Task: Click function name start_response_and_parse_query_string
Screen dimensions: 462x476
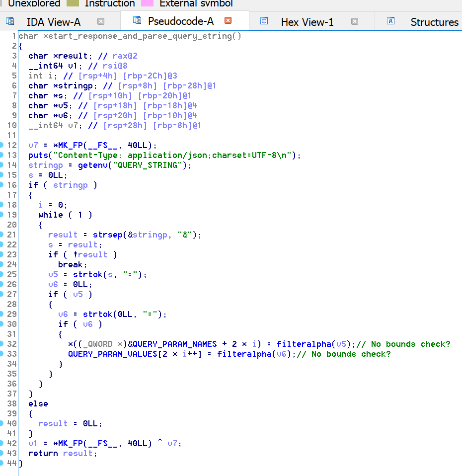Action: (140, 36)
